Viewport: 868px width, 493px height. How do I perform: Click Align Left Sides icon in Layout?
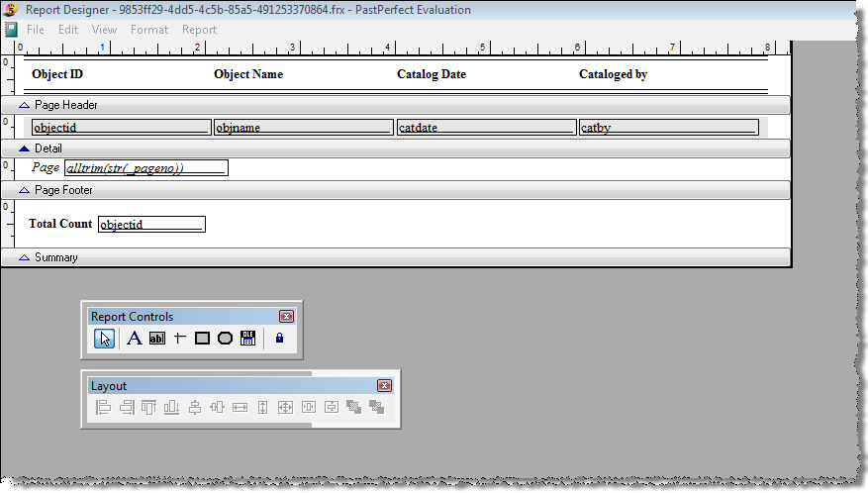point(103,408)
